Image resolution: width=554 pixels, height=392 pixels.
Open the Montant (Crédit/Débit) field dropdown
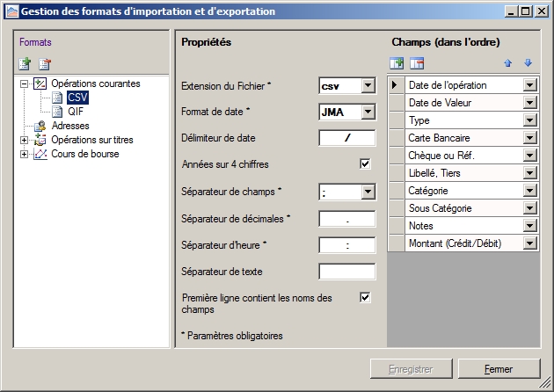tap(529, 243)
